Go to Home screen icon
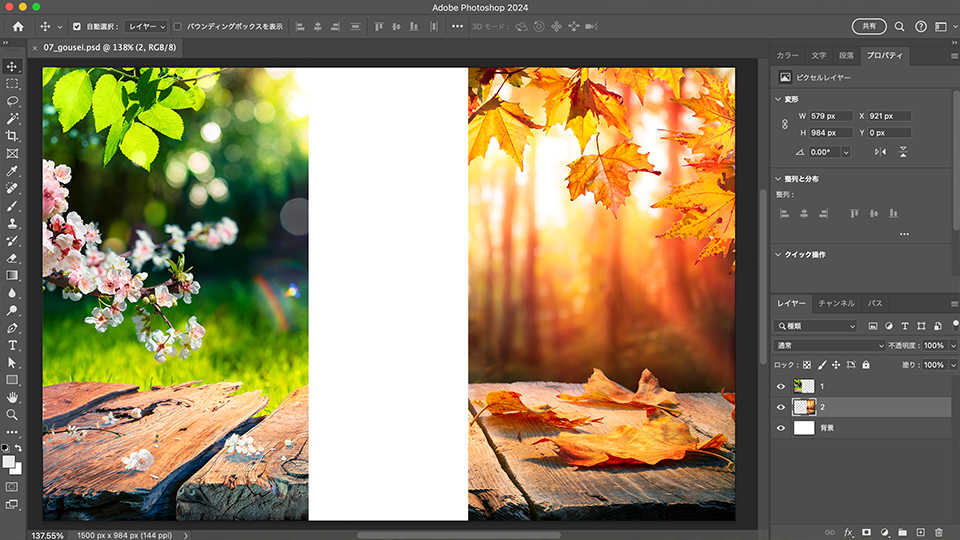The image size is (960, 540). tap(18, 26)
